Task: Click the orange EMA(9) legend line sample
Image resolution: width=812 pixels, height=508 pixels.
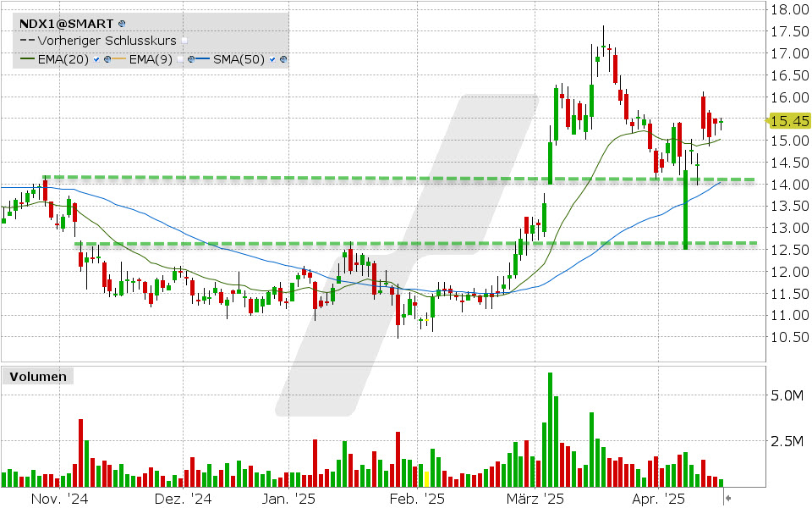Action: pyautogui.click(x=119, y=58)
